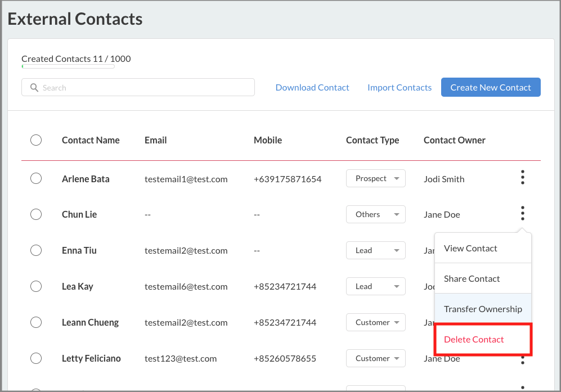The height and width of the screenshot is (392, 561).
Task: Click the mobile number +85260578655
Action: coord(285,359)
